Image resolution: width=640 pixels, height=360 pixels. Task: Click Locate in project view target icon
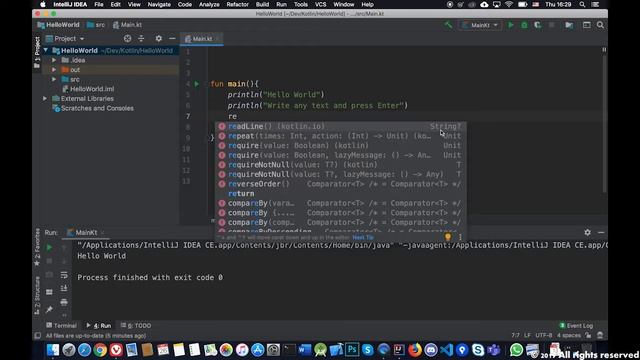127,38
